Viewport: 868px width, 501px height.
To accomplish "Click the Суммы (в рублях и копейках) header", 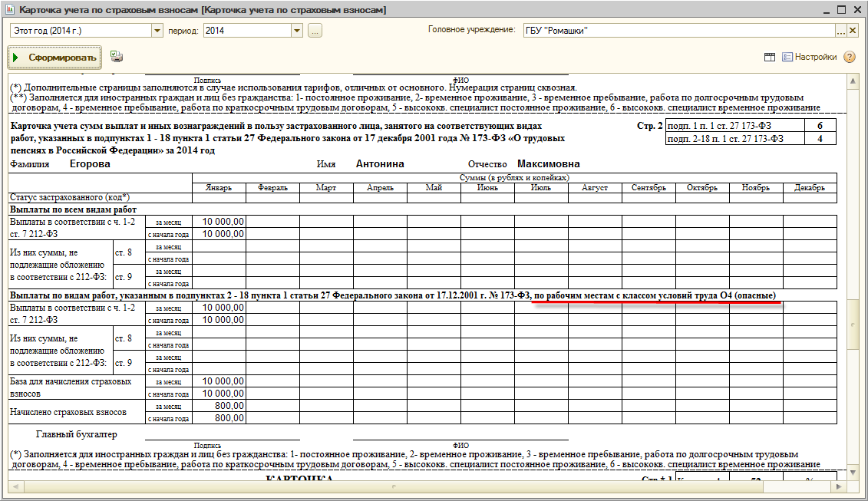I will click(514, 178).
